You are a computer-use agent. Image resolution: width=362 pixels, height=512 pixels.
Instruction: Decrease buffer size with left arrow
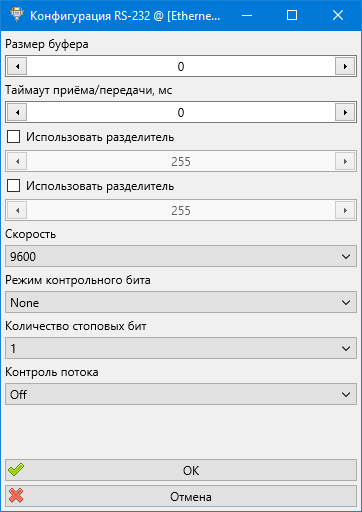pyautogui.click(x=17, y=66)
